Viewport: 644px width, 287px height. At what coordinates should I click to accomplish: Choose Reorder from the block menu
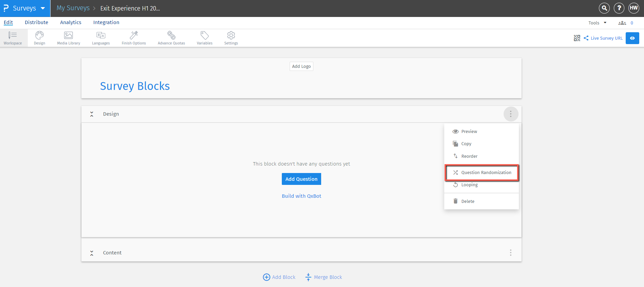[x=482, y=156]
